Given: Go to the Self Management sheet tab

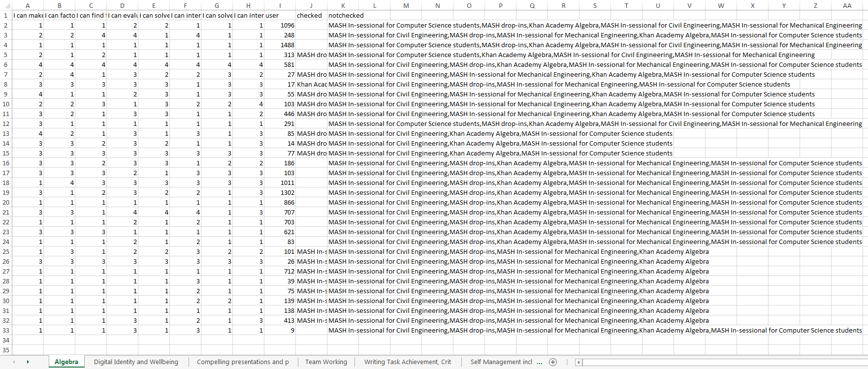Looking at the screenshot, I should tap(501, 362).
